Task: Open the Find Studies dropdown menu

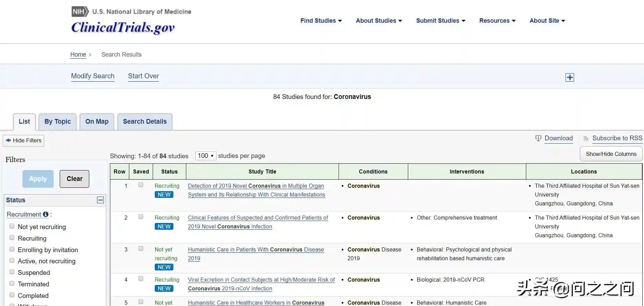Action: 321,21
